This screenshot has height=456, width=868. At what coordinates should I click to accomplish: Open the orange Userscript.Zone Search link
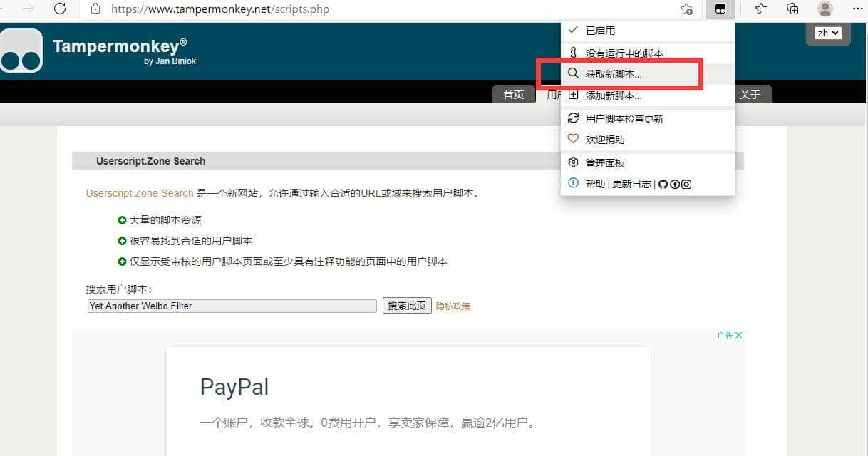pyautogui.click(x=140, y=193)
